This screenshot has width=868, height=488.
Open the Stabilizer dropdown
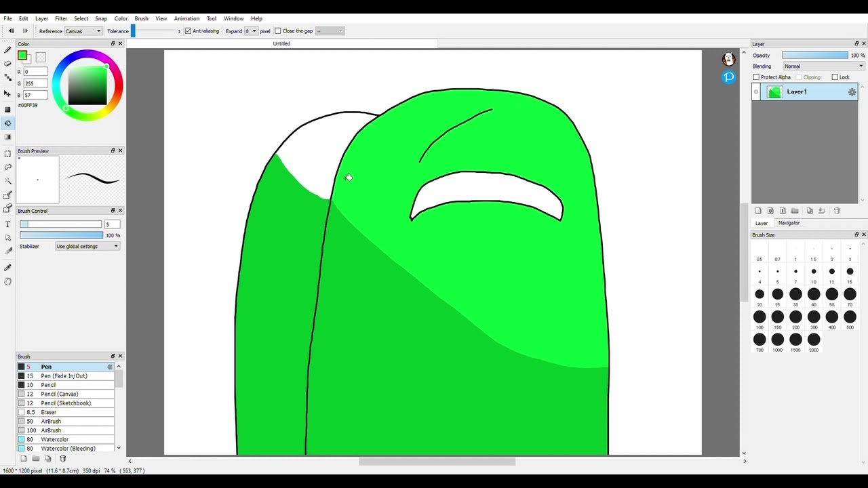pos(87,246)
